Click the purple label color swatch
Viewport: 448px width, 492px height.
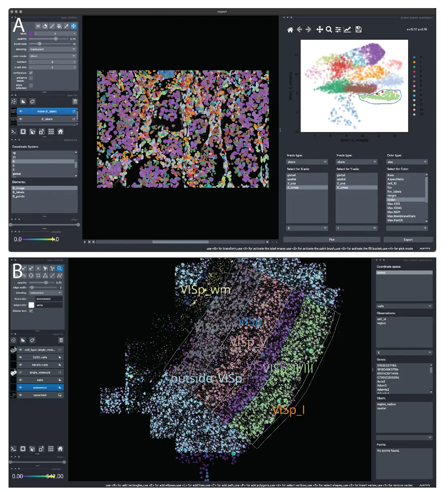coord(31,33)
